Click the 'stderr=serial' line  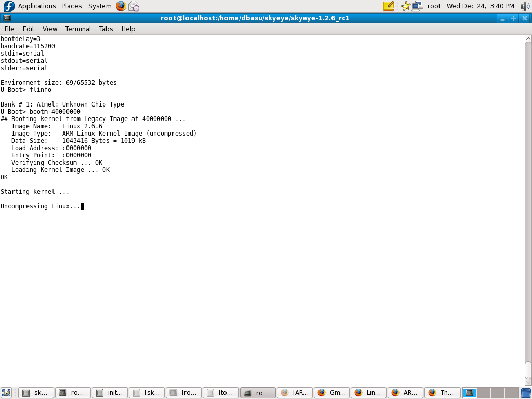(24, 68)
